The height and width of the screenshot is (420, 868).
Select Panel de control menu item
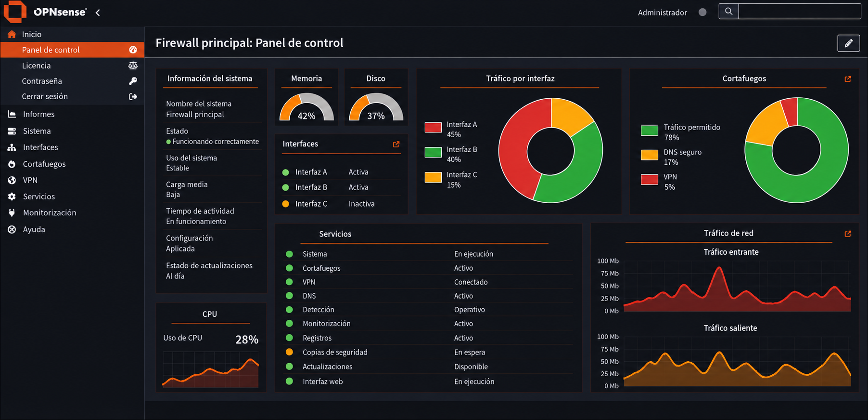[72, 50]
